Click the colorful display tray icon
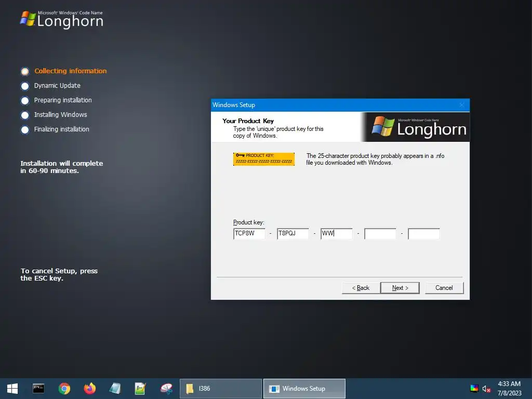Image resolution: width=532 pixels, height=399 pixels. (474, 389)
